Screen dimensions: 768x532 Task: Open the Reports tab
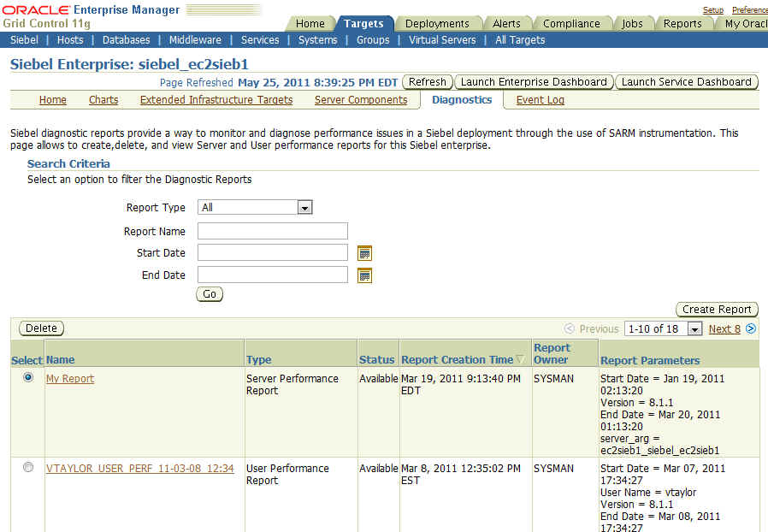[x=682, y=23]
